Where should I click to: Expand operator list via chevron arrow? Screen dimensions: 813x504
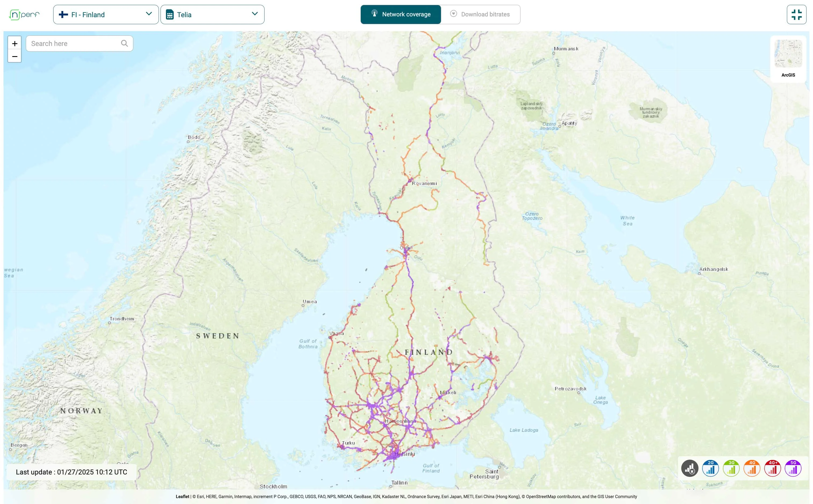(x=255, y=14)
